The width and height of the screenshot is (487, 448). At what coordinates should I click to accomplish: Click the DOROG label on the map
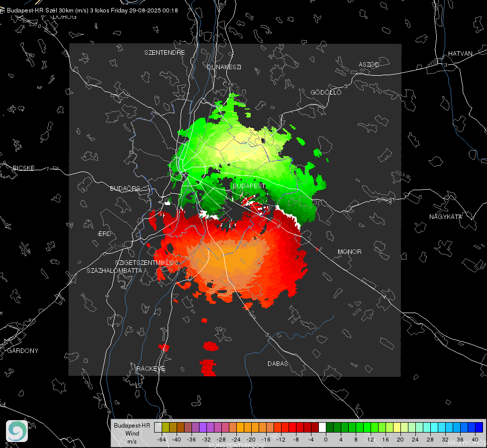click(65, 17)
